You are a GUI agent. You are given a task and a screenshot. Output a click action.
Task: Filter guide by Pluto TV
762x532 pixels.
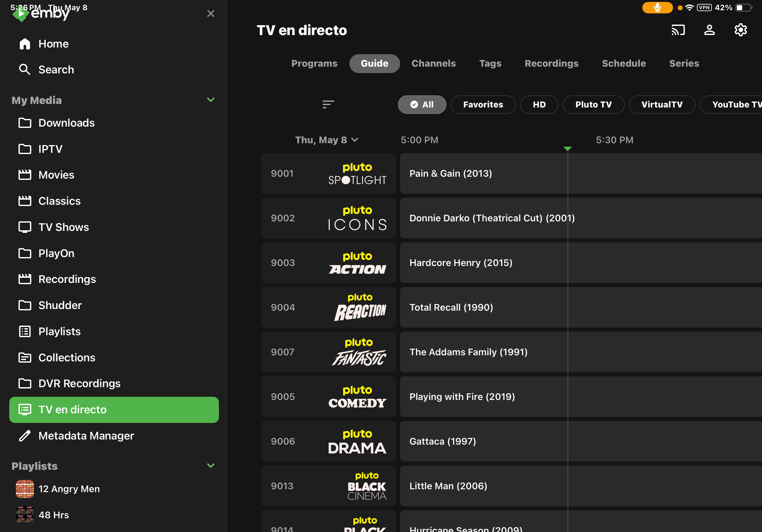pyautogui.click(x=593, y=105)
